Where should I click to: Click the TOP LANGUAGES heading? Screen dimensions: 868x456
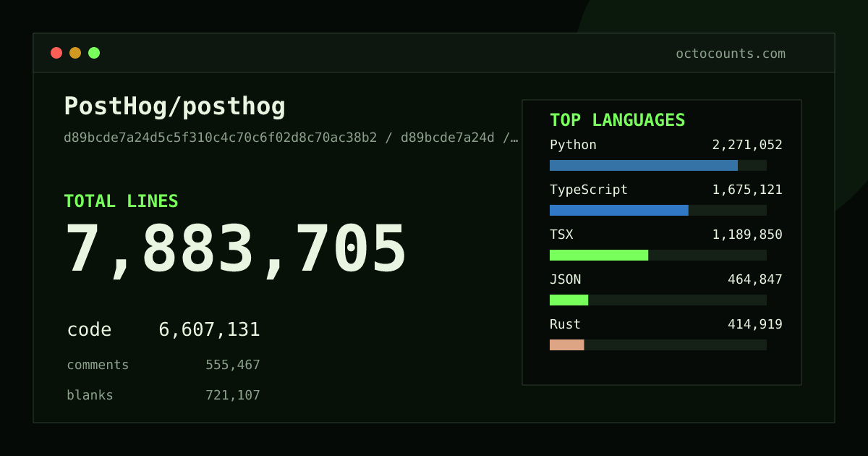pyautogui.click(x=618, y=120)
